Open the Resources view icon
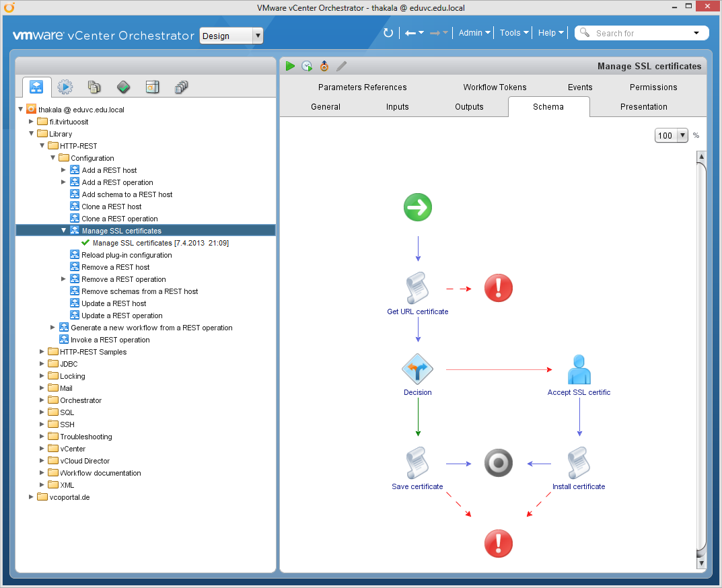 point(94,87)
